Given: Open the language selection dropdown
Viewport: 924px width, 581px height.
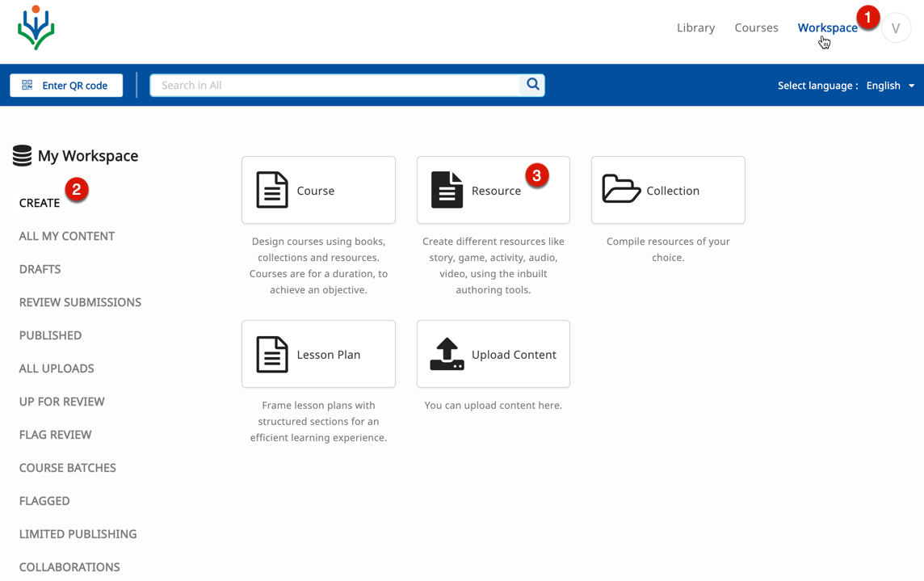Looking at the screenshot, I should coord(890,85).
